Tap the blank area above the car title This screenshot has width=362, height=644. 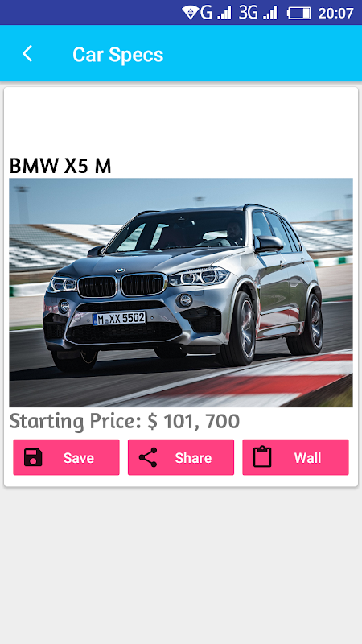click(x=181, y=122)
